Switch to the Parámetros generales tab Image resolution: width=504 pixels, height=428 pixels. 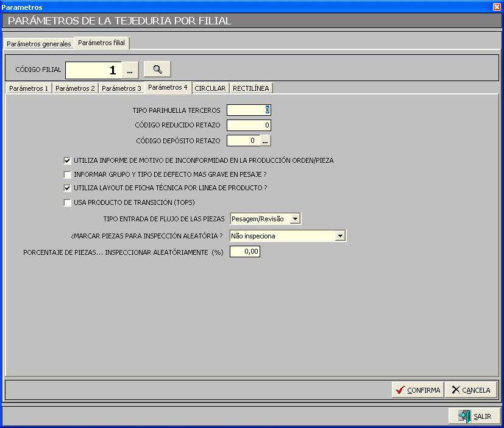point(39,44)
